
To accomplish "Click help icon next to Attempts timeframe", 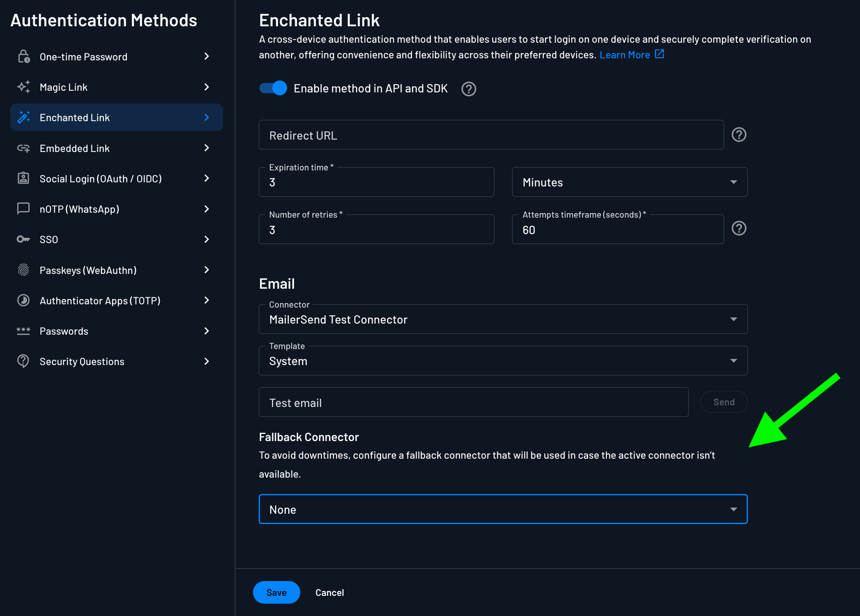I will pyautogui.click(x=739, y=228).
